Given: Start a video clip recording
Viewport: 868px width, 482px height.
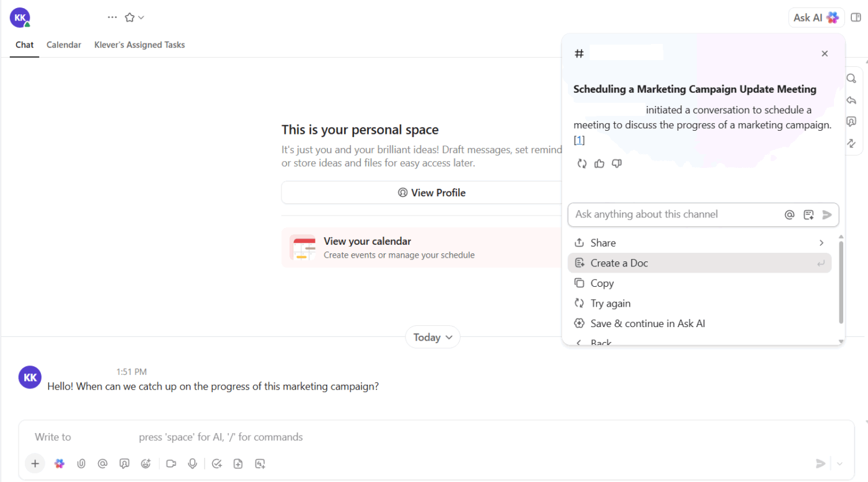Looking at the screenshot, I should (172, 463).
